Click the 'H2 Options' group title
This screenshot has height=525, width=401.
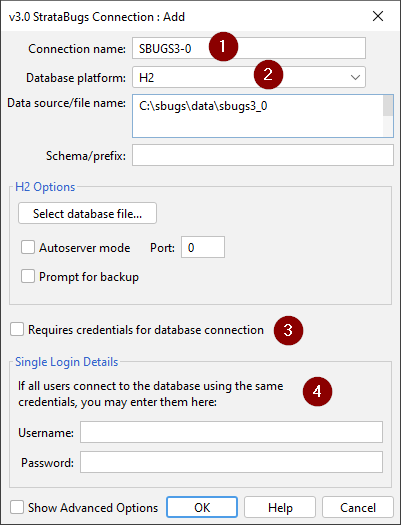(x=45, y=187)
